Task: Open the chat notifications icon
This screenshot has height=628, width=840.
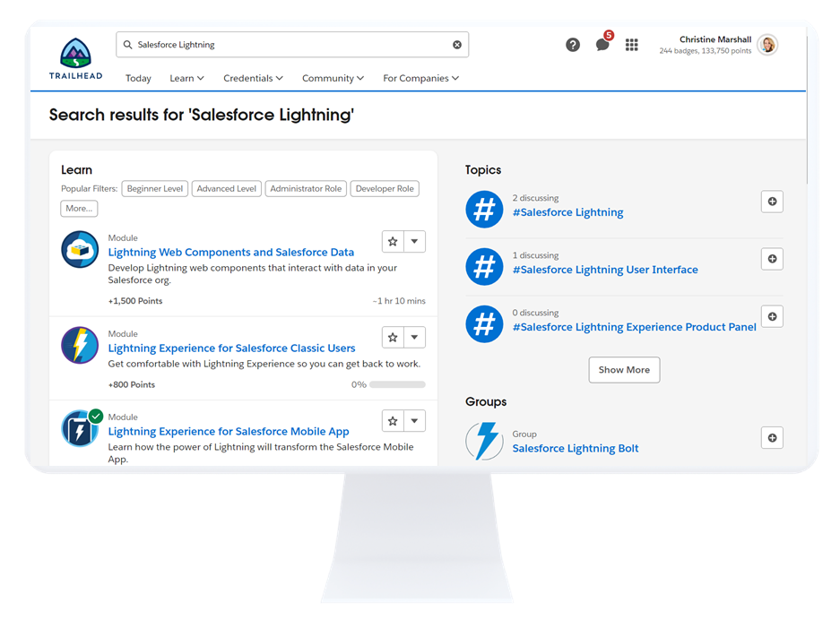Action: [x=602, y=45]
